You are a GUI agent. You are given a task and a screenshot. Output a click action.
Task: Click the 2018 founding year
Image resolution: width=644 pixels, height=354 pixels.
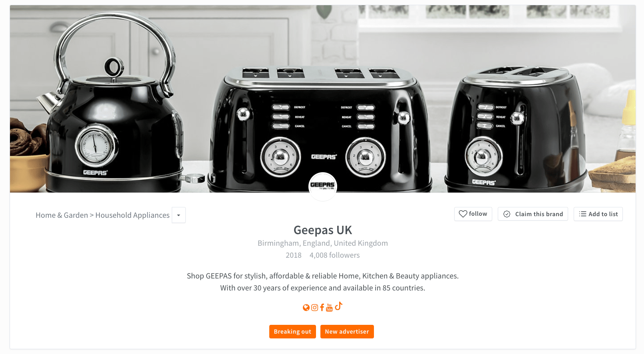point(294,255)
